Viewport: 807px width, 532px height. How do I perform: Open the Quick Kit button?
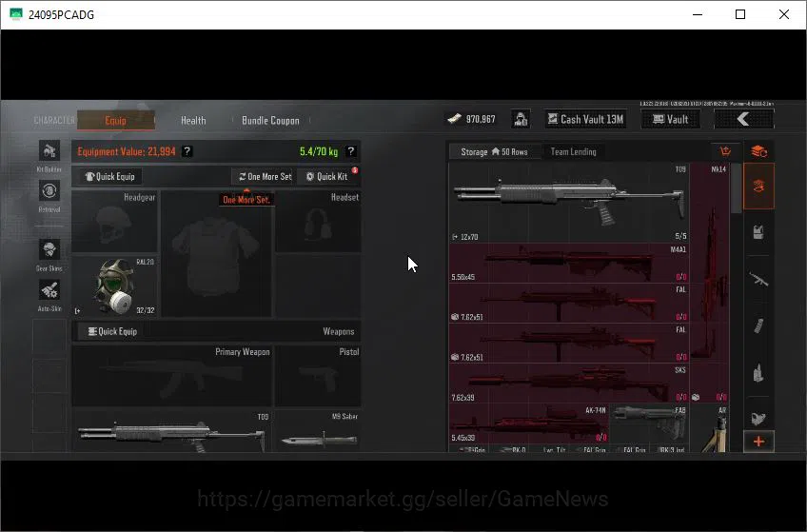pos(327,176)
